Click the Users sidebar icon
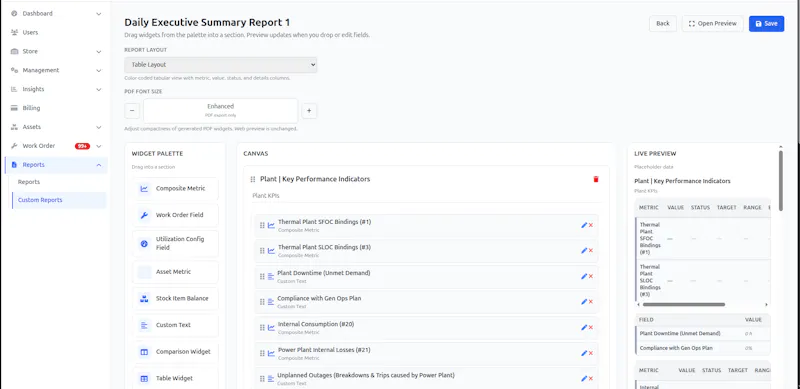 point(14,32)
